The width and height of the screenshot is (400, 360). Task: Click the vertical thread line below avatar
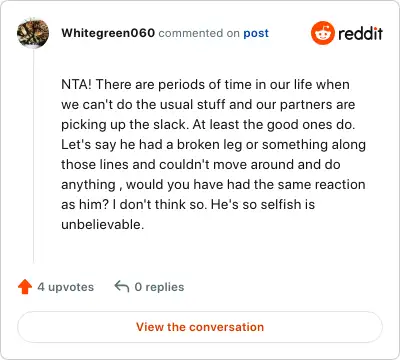click(33, 156)
